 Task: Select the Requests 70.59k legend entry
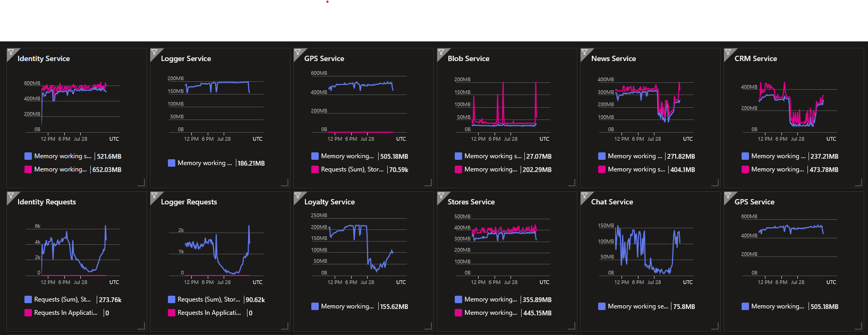359,169
